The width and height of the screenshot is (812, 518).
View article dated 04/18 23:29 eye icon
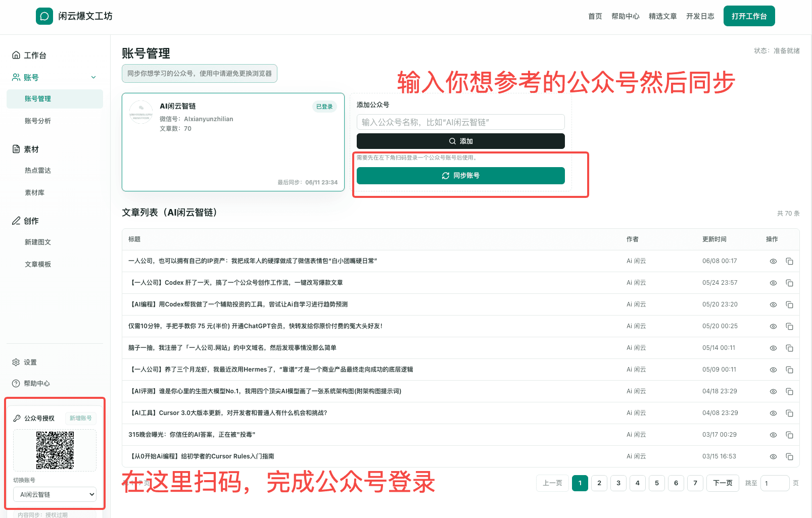click(x=773, y=392)
